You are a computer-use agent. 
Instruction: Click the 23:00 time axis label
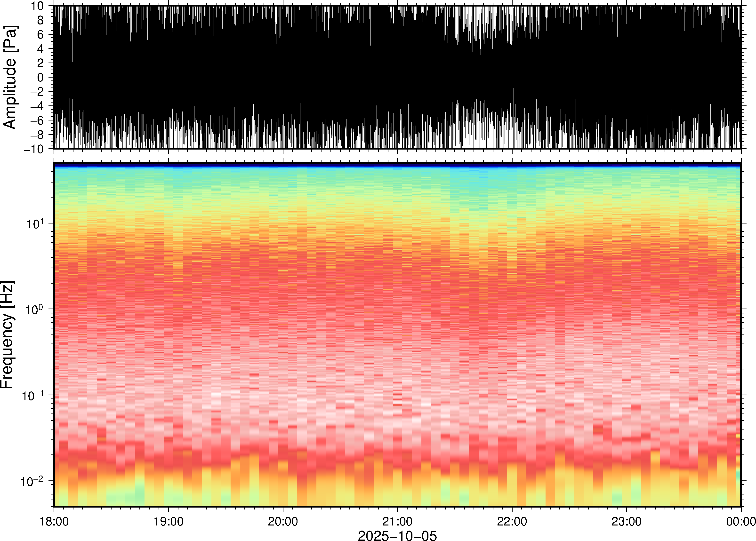[x=626, y=521]
